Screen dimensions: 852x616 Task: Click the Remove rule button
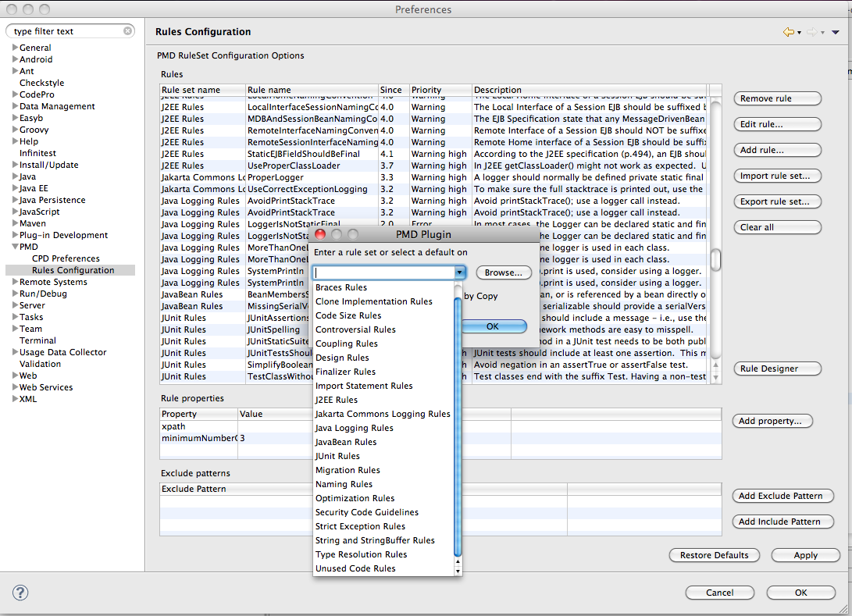(777, 98)
